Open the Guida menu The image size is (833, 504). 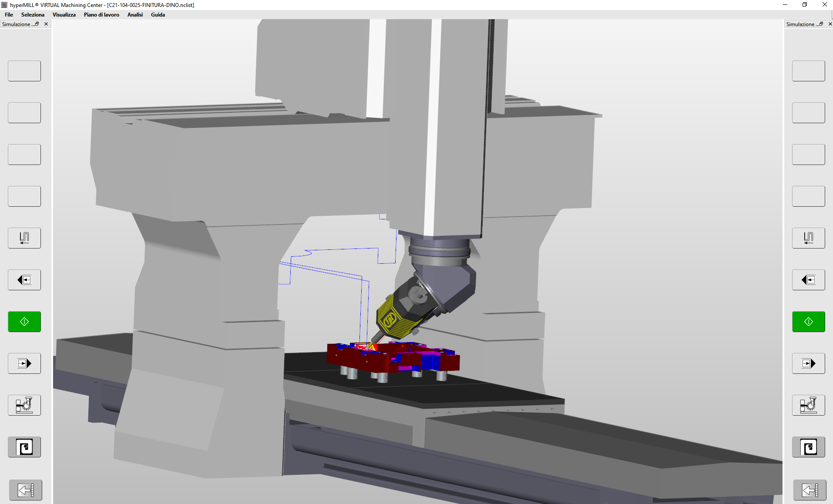pyautogui.click(x=158, y=14)
